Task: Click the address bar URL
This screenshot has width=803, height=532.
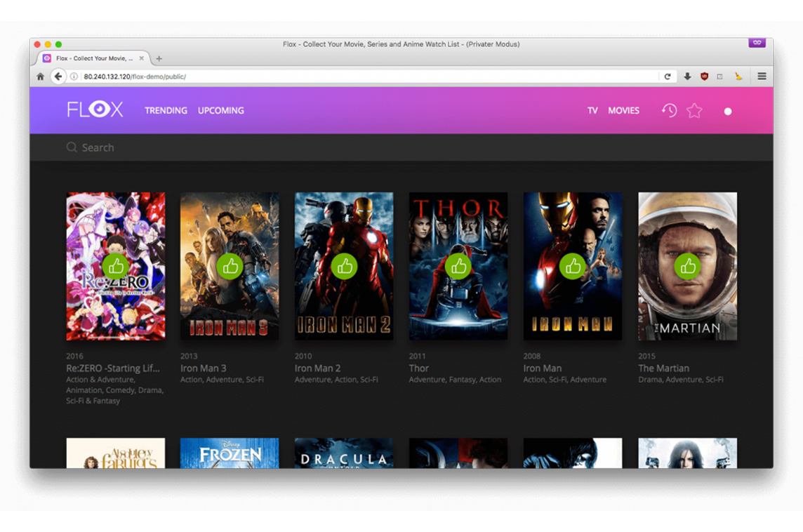Action: pos(135,77)
